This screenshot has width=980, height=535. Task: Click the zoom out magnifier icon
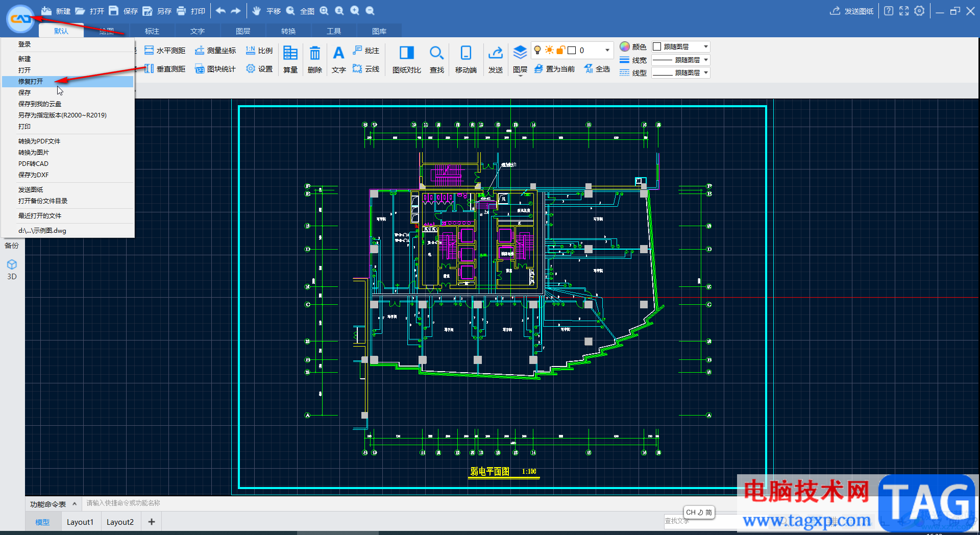370,11
